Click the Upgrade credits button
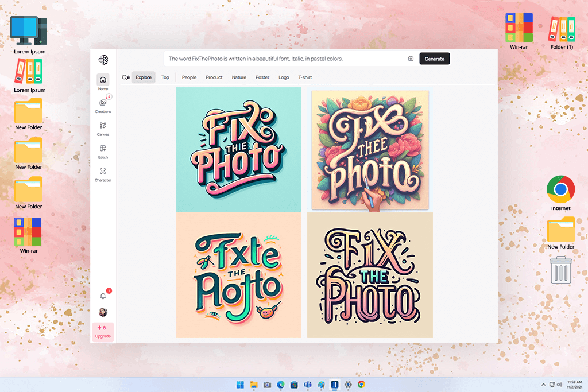The height and width of the screenshot is (392, 588). pyautogui.click(x=103, y=332)
